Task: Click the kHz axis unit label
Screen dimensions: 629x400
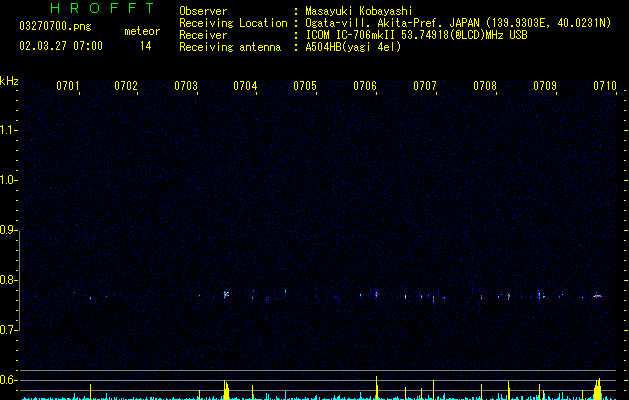Action: click(x=9, y=81)
